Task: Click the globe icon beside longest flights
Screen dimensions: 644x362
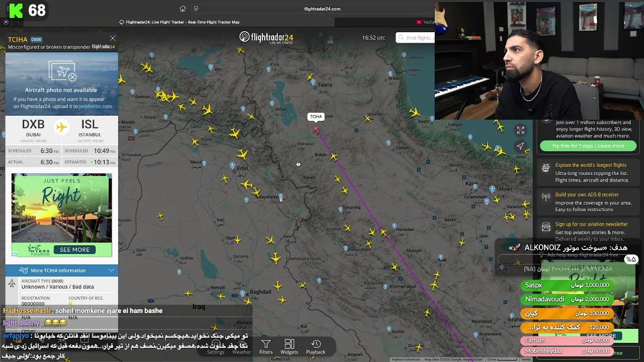Action: (546, 168)
